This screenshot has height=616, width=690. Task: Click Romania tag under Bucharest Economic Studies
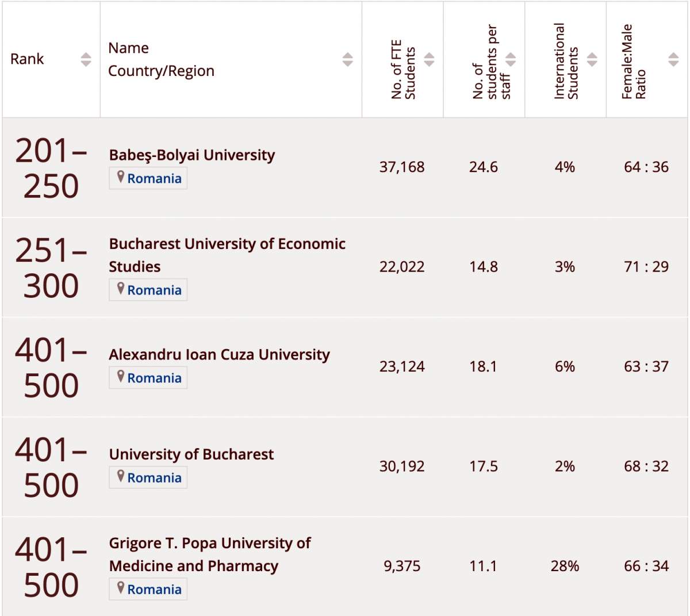click(154, 290)
